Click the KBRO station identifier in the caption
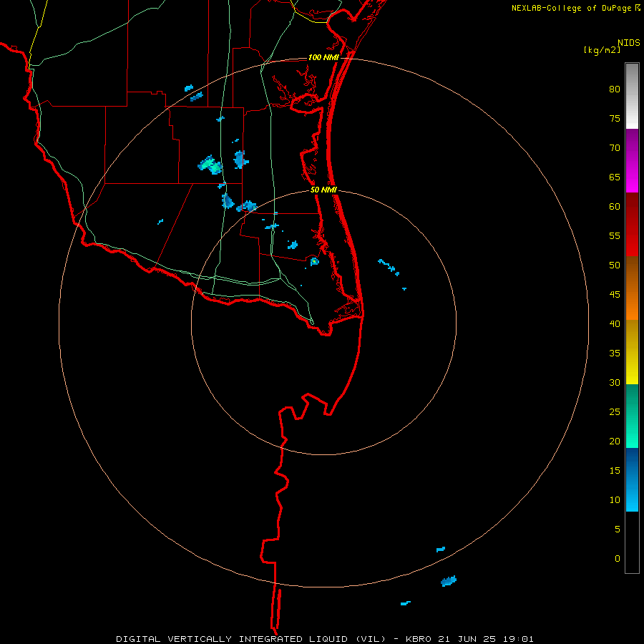 click(x=419, y=639)
